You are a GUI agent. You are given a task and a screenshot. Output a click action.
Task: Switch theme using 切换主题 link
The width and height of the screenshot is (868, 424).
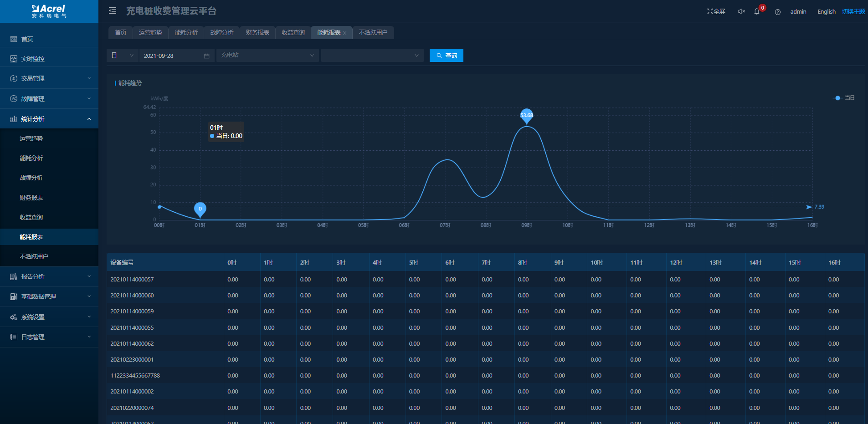(853, 11)
